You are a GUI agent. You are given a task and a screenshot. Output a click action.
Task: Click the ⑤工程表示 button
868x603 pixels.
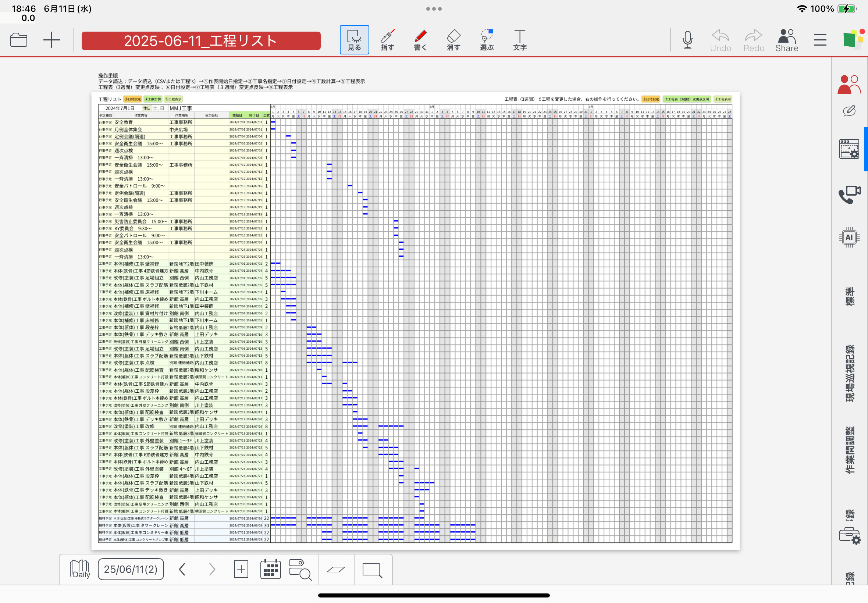click(x=174, y=99)
